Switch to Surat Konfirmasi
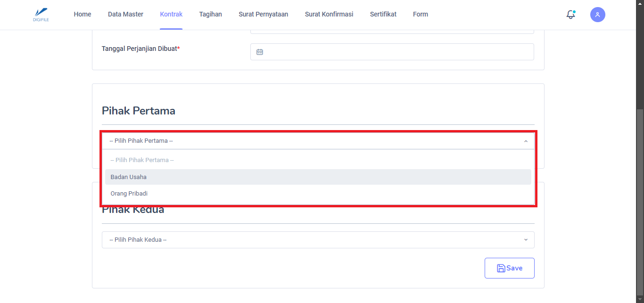The width and height of the screenshot is (644, 303). coord(329,14)
